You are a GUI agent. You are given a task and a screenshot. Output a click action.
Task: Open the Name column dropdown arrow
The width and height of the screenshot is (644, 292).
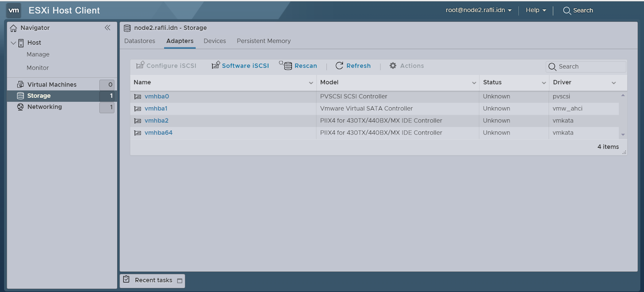coord(311,83)
